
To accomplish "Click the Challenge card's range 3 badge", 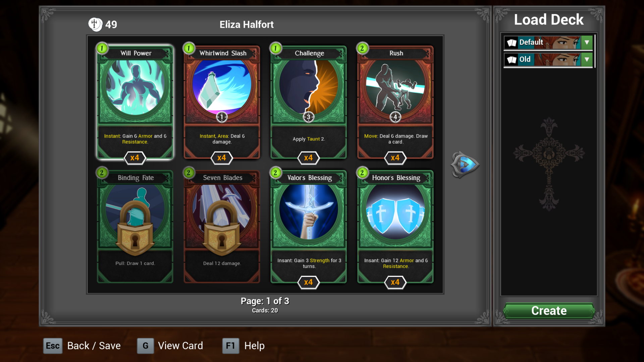I will click(309, 117).
